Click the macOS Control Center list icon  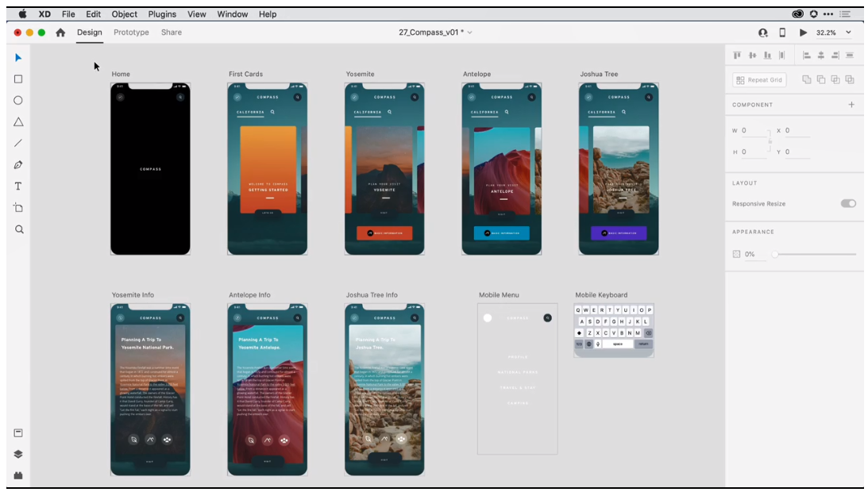coord(845,14)
